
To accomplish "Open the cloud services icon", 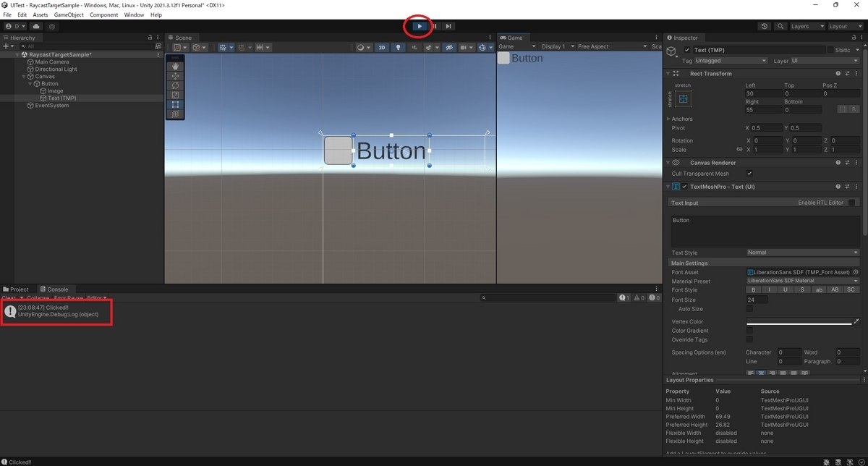I will (x=36, y=27).
